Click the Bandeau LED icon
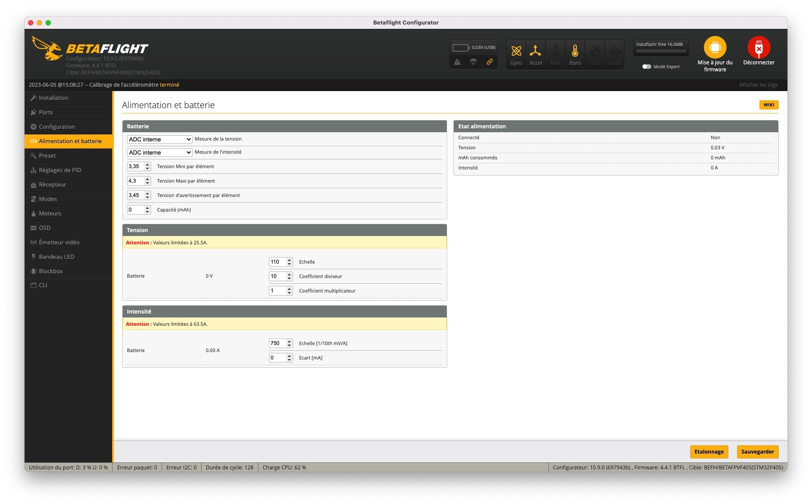 coord(33,257)
